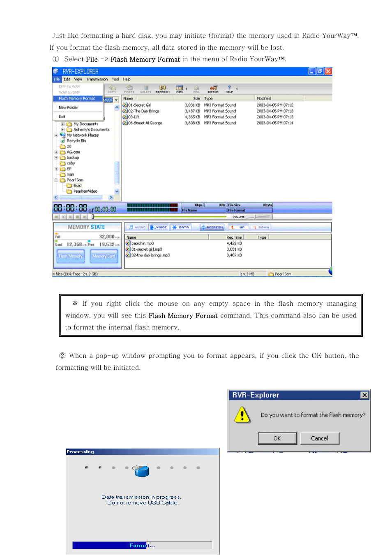Expand the EP folder node
Image resolution: width=392 pixels, height=555 pixels.
(x=56, y=169)
